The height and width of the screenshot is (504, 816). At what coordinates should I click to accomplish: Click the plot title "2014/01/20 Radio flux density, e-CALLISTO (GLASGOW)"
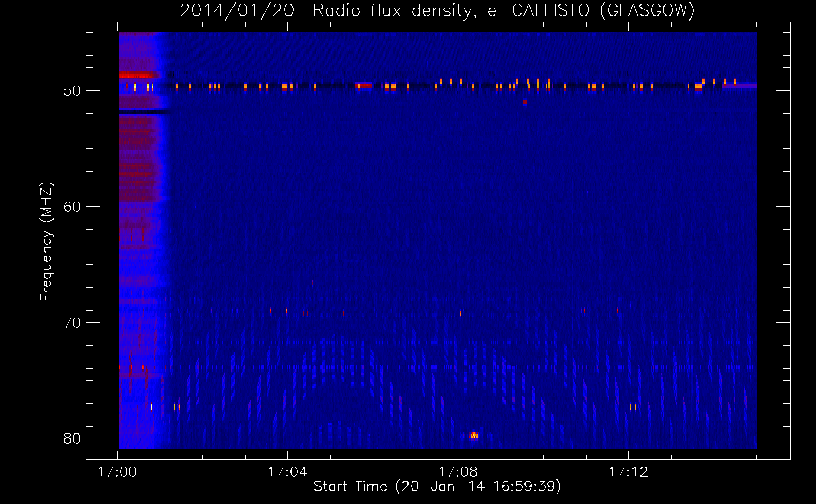pyautogui.click(x=437, y=10)
